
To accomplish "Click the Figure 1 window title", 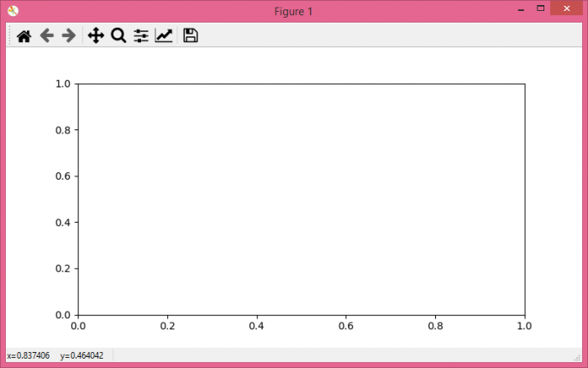I will [x=293, y=12].
